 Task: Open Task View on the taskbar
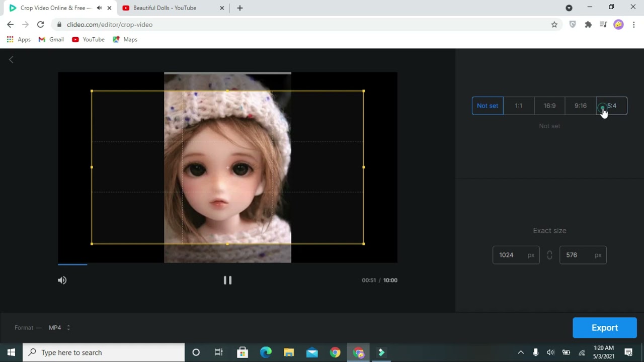[x=218, y=352]
